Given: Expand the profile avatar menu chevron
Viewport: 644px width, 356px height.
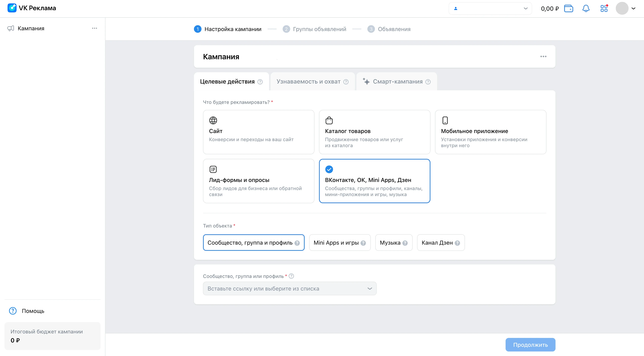Looking at the screenshot, I should (633, 9).
